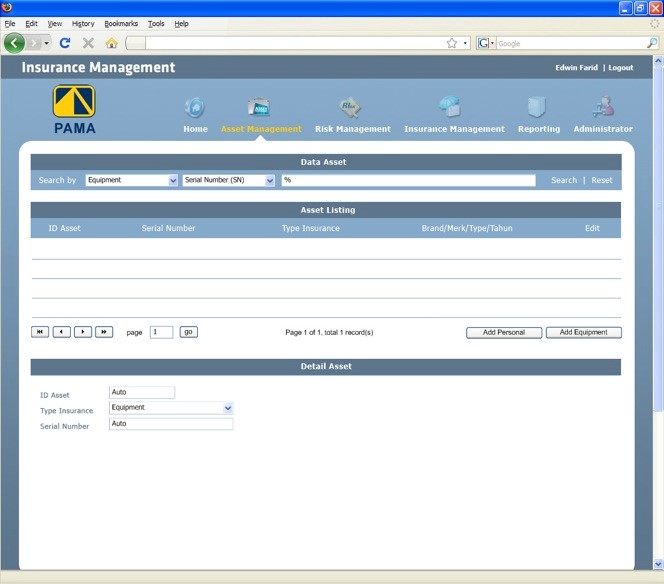664x584 pixels.
Task: Open the Administrator icon
Action: click(x=603, y=108)
